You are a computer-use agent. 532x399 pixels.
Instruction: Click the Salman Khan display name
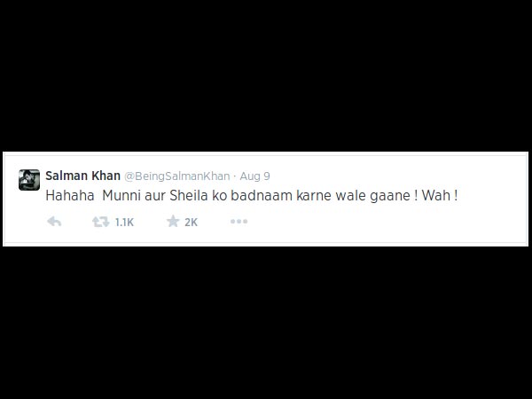[x=82, y=176]
